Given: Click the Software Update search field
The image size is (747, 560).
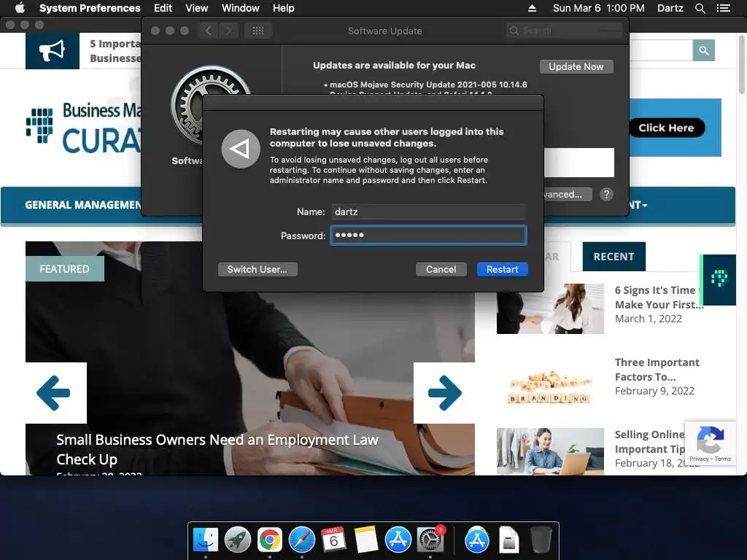Looking at the screenshot, I should [564, 31].
